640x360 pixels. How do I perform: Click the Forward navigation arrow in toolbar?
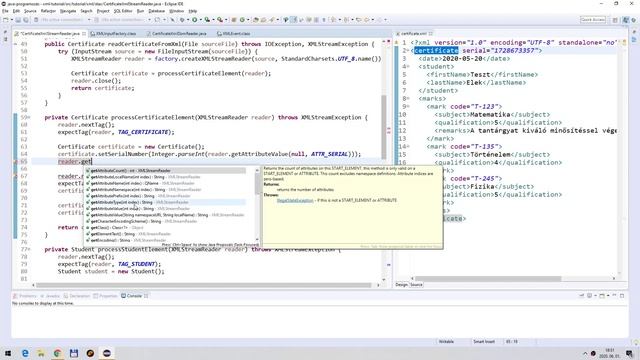pyautogui.click(x=379, y=20)
